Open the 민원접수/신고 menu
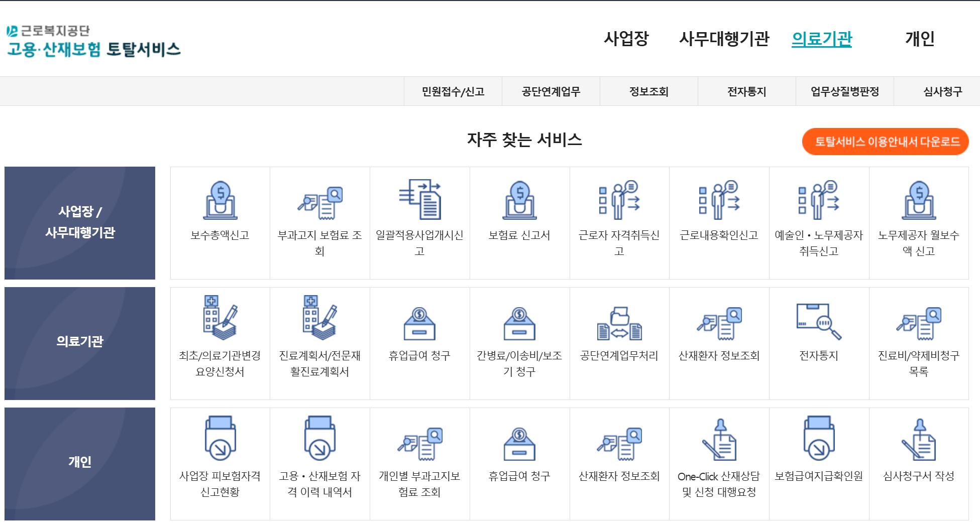 pyautogui.click(x=454, y=91)
